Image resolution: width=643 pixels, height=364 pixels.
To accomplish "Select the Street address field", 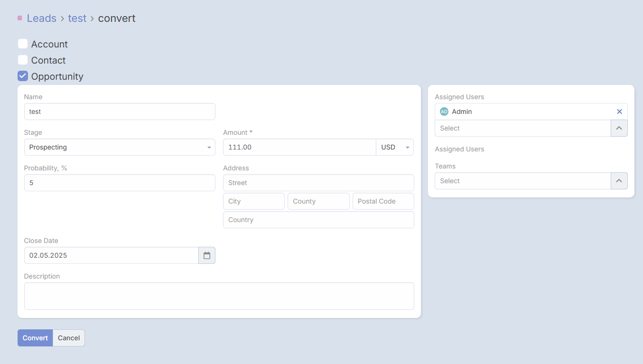I will (x=318, y=183).
